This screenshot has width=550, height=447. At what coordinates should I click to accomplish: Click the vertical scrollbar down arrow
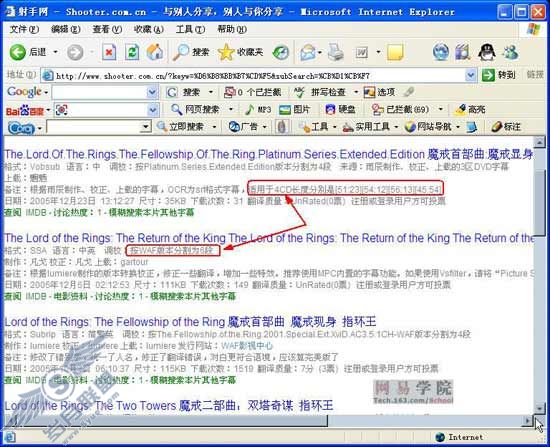tap(539, 408)
